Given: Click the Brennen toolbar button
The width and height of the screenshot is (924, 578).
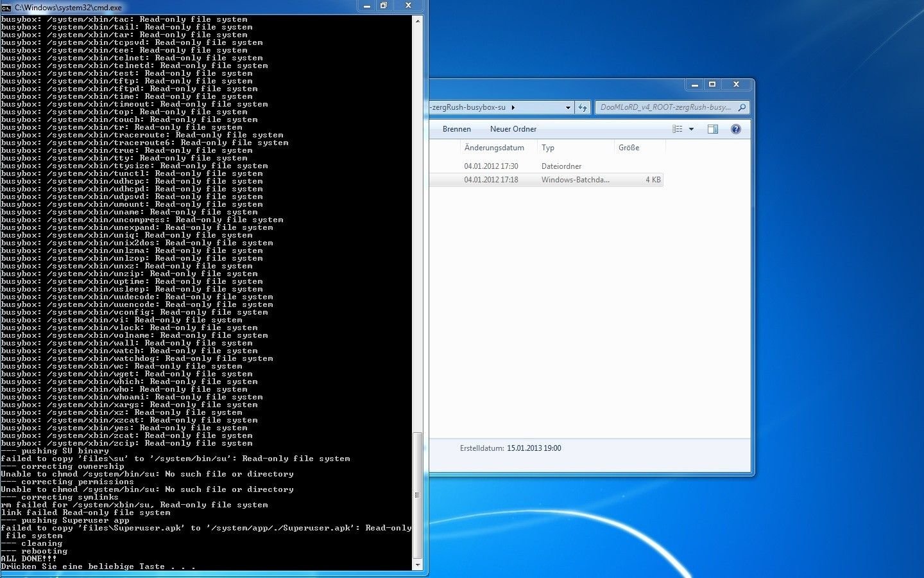Looking at the screenshot, I should [457, 129].
